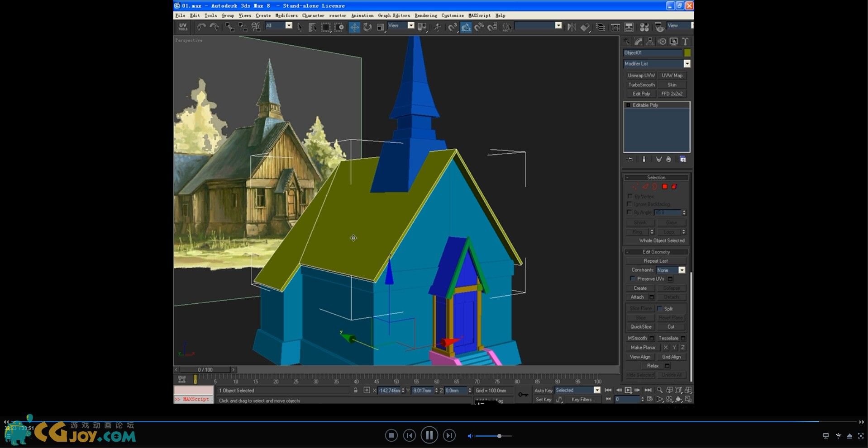Click the Mirror selected objects icon
868x448 pixels.
pyautogui.click(x=572, y=27)
